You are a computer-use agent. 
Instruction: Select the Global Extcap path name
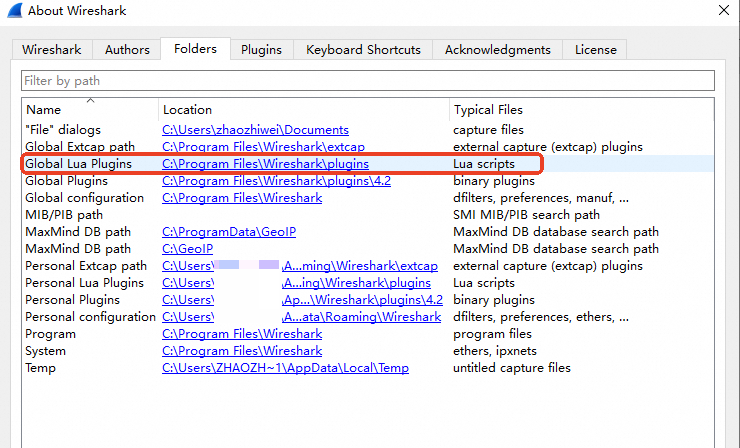80,147
